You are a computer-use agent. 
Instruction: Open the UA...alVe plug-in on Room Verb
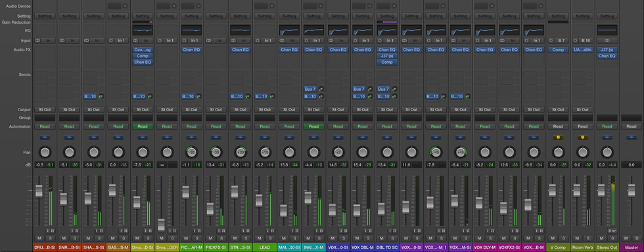tap(582, 49)
